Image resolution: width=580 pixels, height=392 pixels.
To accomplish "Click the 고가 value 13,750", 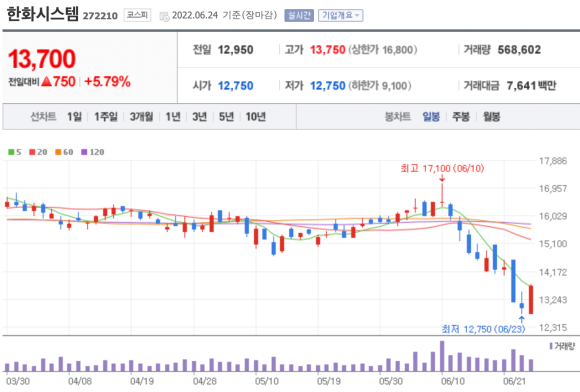I will 327,50.
